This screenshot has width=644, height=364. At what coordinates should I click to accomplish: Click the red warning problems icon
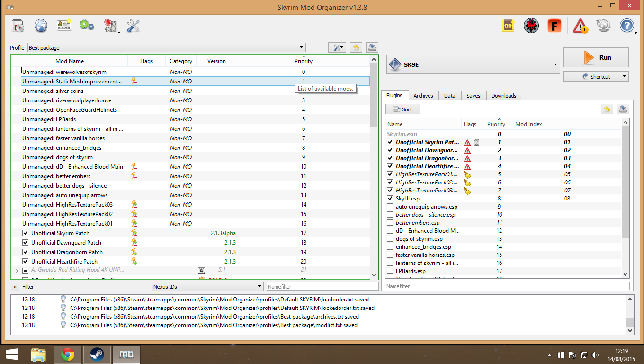580,26
